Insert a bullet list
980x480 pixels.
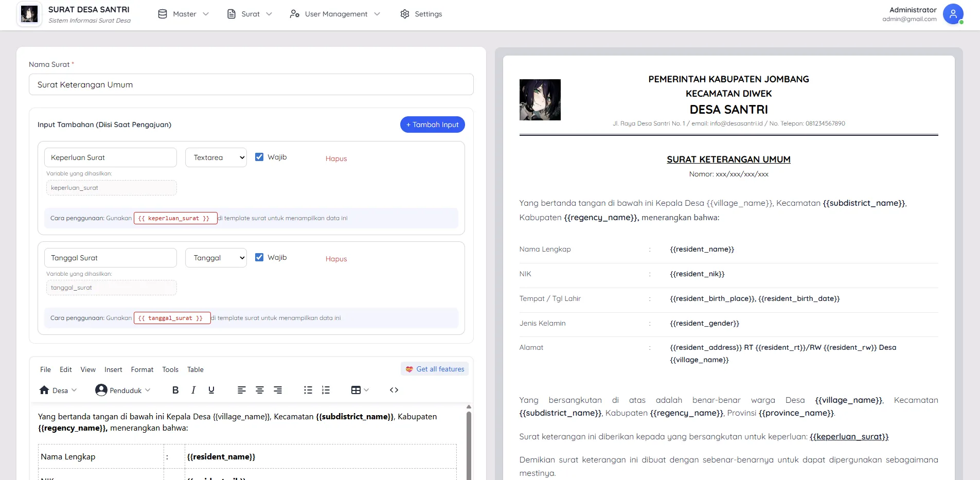(x=308, y=390)
